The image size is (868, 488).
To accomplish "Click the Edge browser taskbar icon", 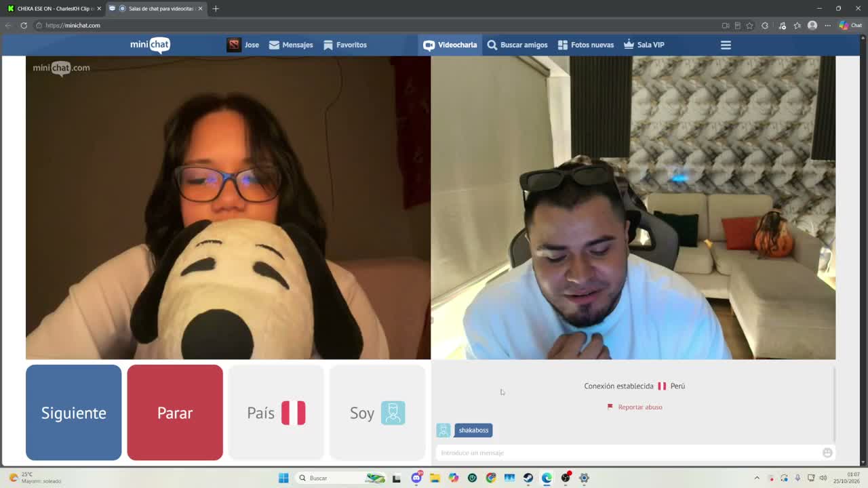I will point(547,478).
